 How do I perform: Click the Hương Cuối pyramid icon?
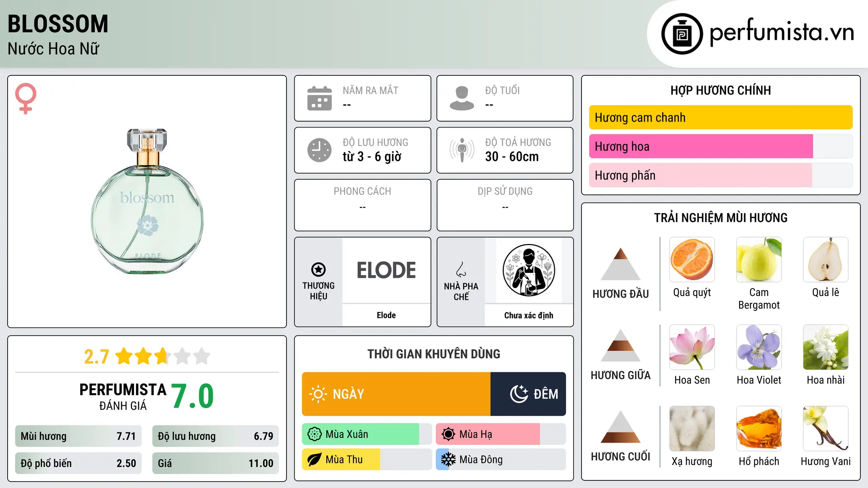pos(620,427)
